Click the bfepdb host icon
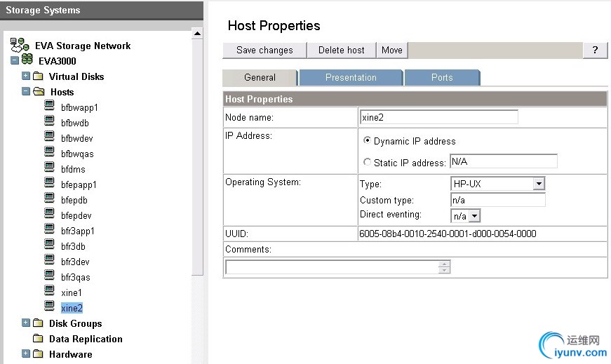Screen dimensions: 611x364 click(50, 198)
